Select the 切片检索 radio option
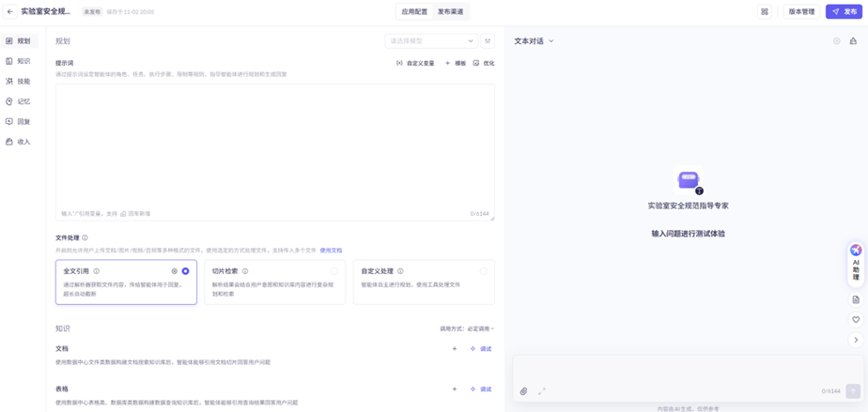The width and height of the screenshot is (868, 412). (333, 271)
